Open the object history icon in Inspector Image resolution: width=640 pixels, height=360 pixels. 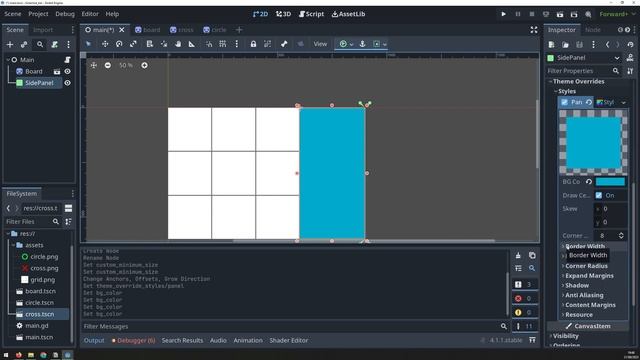point(631,44)
